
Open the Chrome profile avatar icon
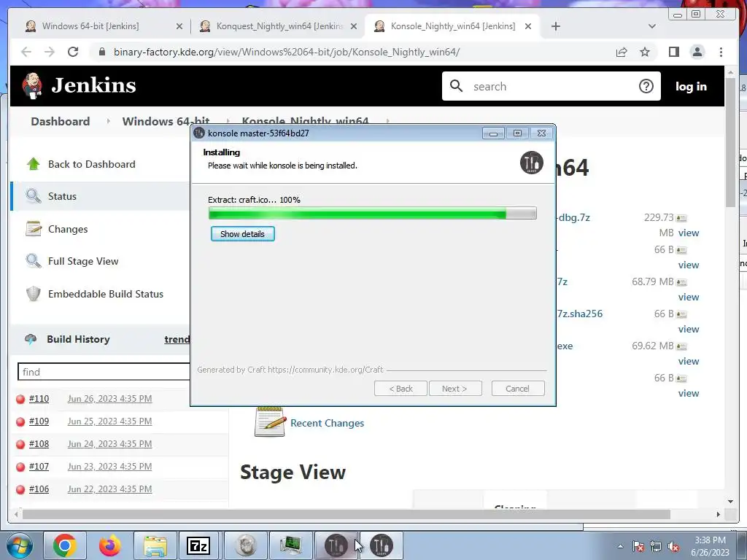pyautogui.click(x=697, y=52)
